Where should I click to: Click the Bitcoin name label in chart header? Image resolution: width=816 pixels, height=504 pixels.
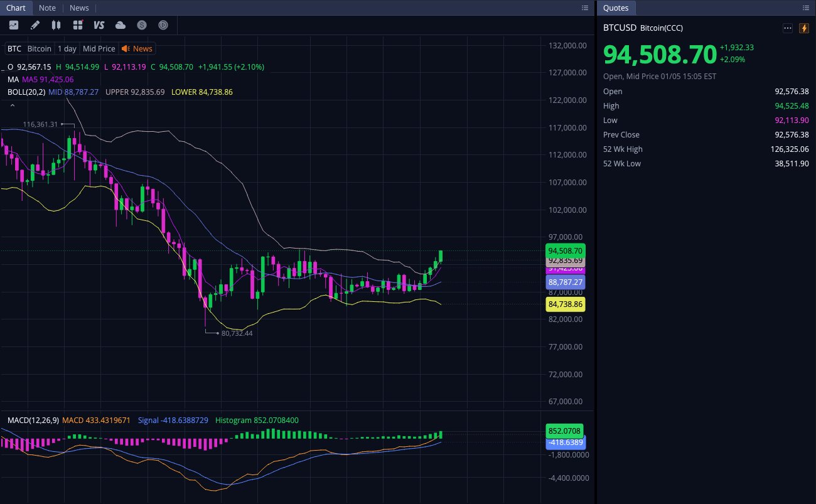40,48
